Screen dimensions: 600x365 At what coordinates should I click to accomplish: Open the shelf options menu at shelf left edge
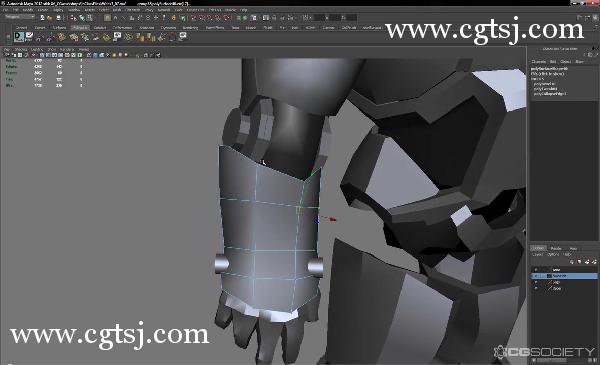(8, 37)
